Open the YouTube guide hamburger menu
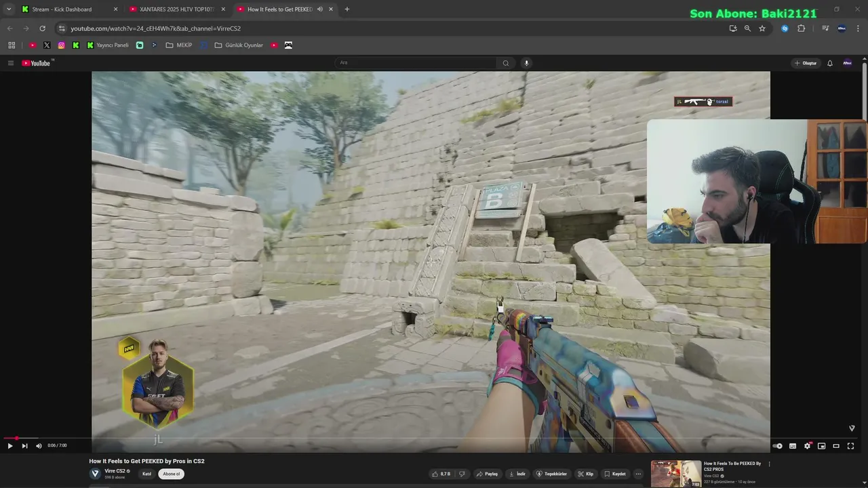The height and width of the screenshot is (488, 868). pos(11,63)
